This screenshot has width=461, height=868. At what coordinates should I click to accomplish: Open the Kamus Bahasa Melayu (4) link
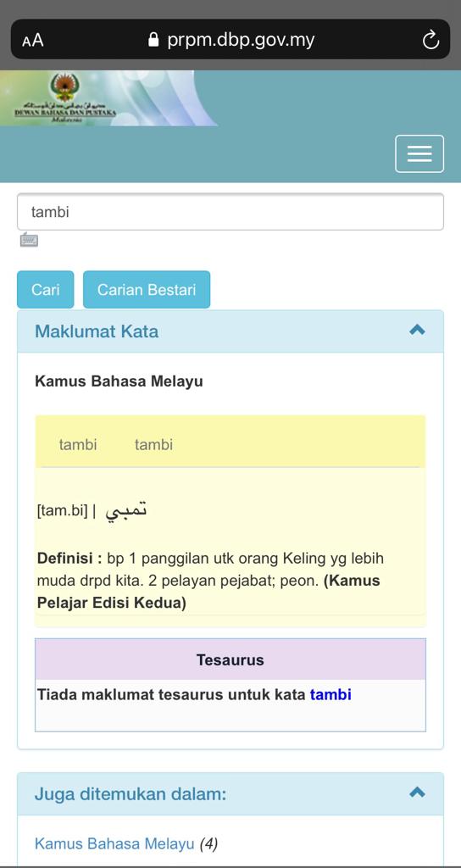click(x=114, y=843)
